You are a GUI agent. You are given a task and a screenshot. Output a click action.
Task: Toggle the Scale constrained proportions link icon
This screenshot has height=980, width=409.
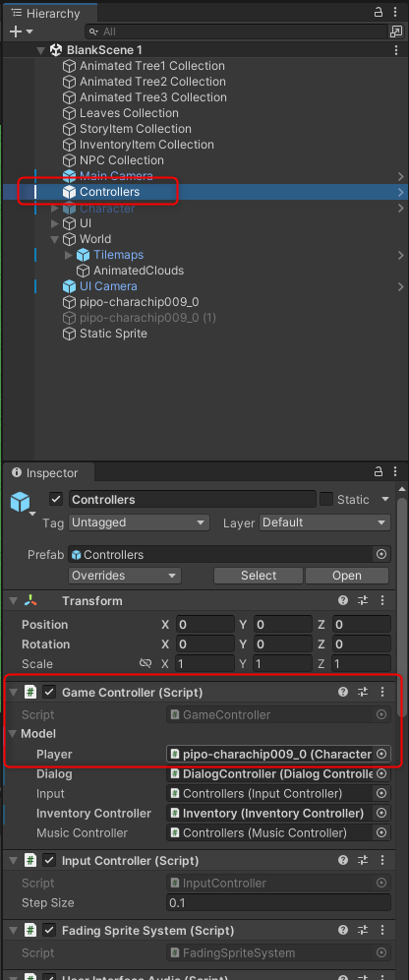146,664
